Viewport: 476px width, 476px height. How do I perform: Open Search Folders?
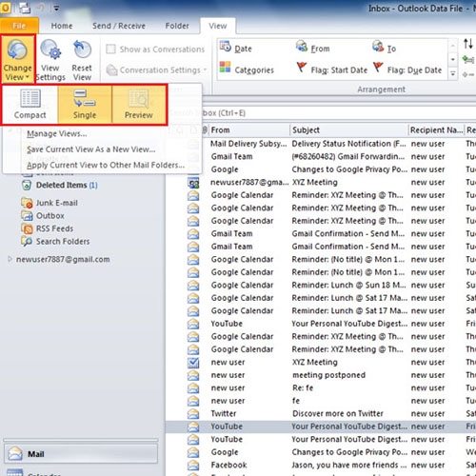(55, 242)
